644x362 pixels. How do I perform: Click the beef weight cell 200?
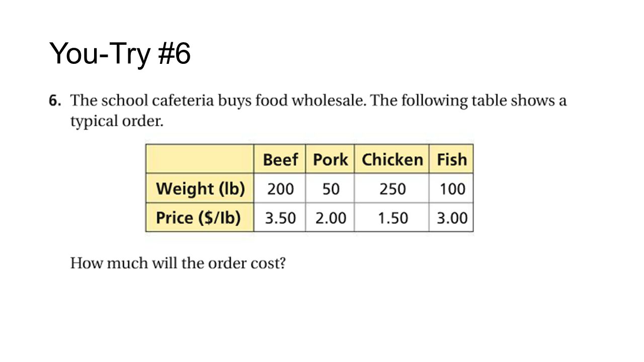coord(280,189)
